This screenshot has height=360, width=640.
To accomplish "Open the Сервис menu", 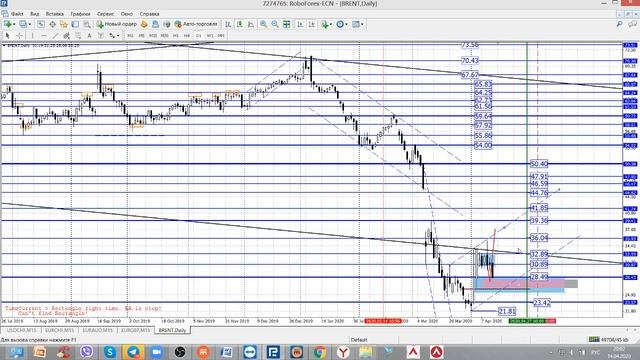I will pos(105,13).
